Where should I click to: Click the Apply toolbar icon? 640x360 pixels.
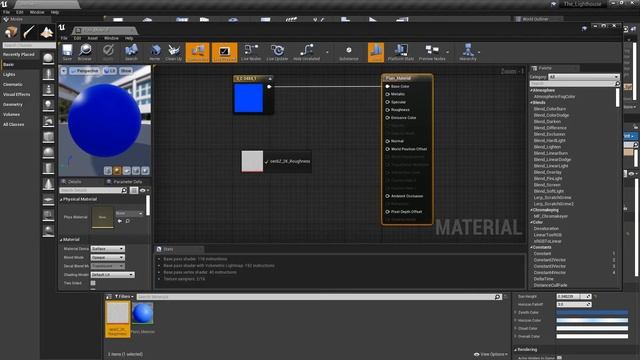108,52
